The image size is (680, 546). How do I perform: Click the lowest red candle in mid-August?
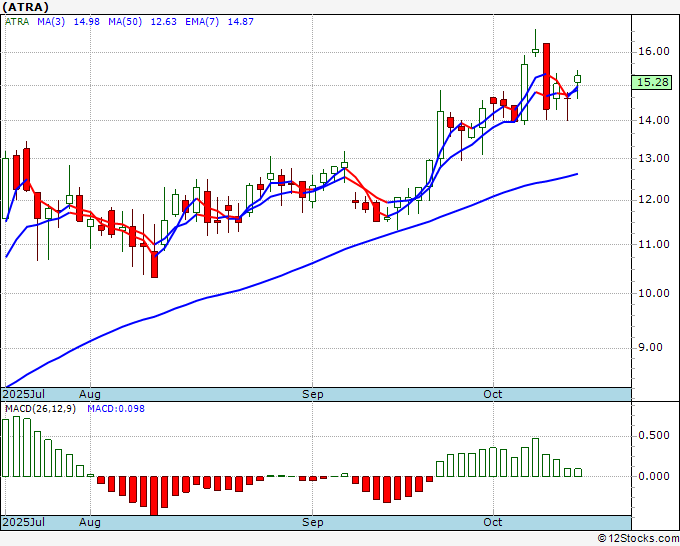pos(154,264)
